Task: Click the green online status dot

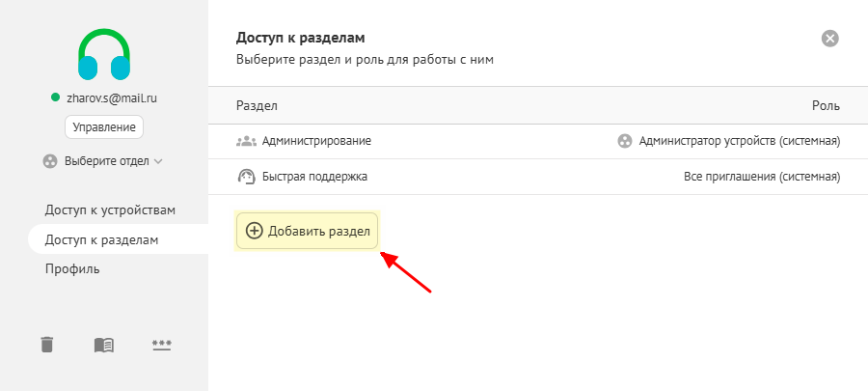Action: [x=55, y=98]
